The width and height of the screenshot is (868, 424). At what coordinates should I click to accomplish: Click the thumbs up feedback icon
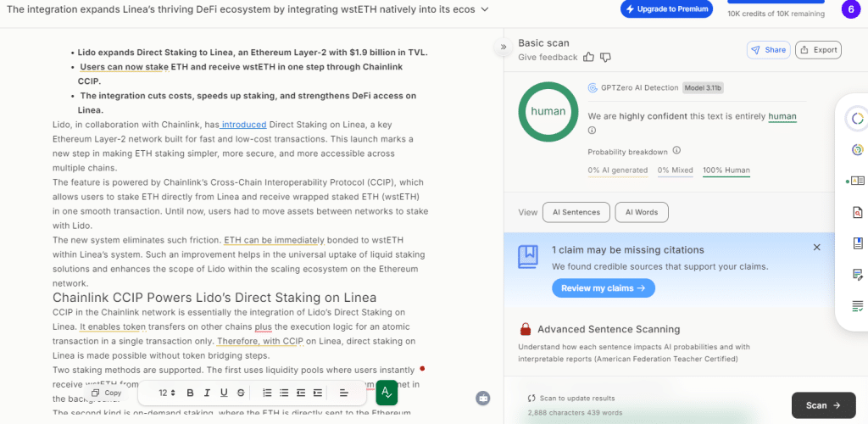(589, 57)
